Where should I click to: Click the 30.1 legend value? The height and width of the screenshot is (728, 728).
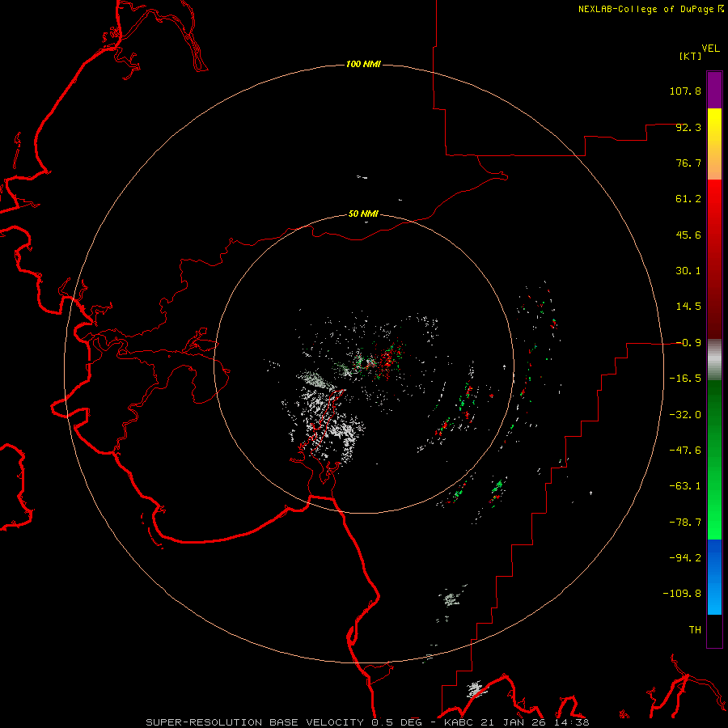pos(688,271)
